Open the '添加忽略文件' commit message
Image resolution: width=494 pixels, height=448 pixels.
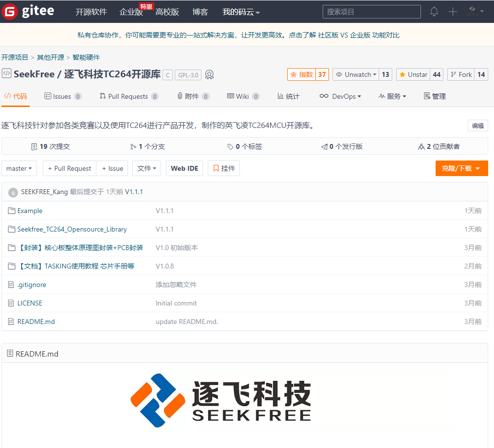tap(176, 285)
